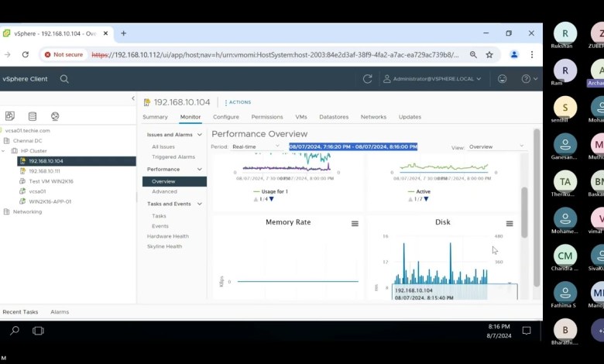Switch to the VMs tab
Image resolution: width=604 pixels, height=364 pixels.
[301, 117]
